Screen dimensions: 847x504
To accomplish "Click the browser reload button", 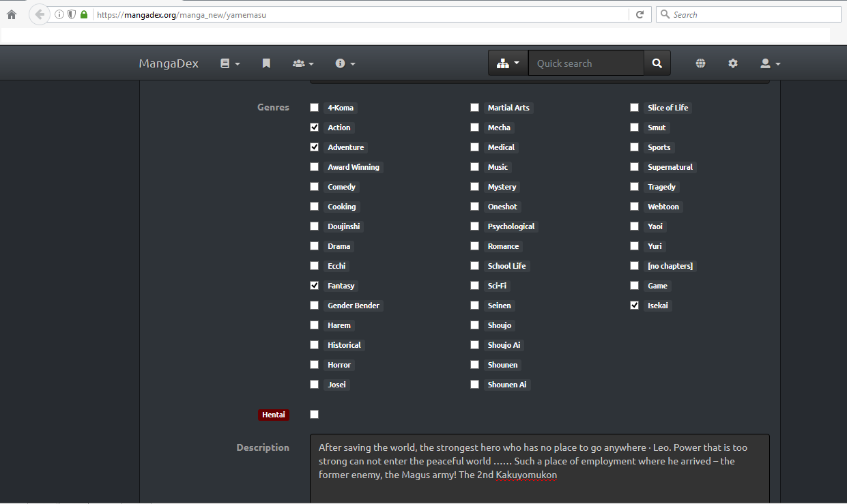I will 640,14.
